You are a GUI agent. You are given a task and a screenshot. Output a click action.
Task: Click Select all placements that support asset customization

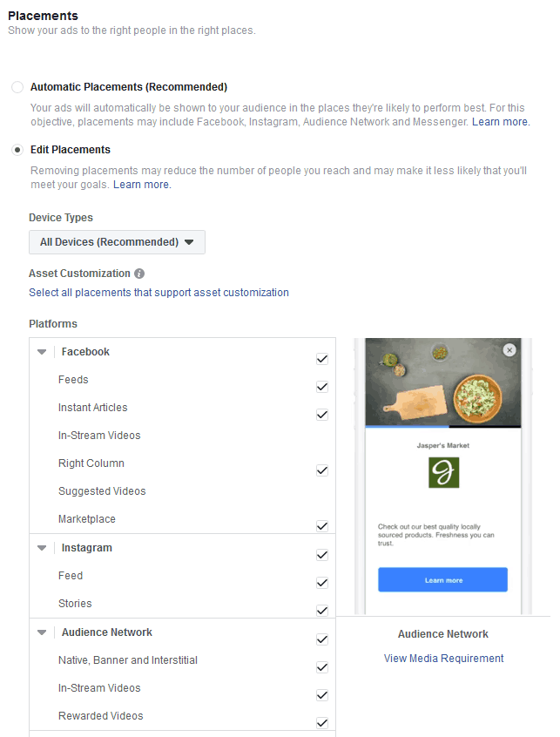(x=159, y=293)
